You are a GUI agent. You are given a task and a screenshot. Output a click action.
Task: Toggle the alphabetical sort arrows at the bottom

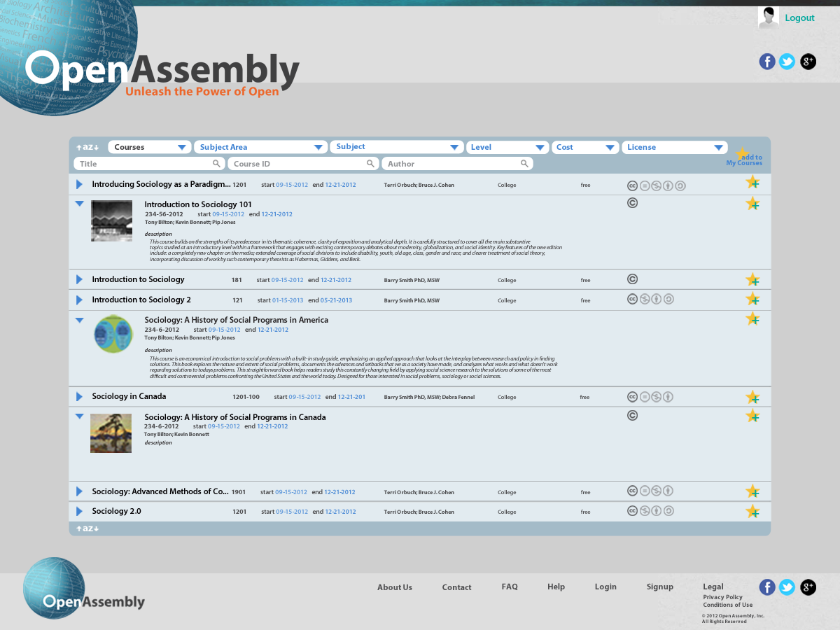click(x=87, y=529)
